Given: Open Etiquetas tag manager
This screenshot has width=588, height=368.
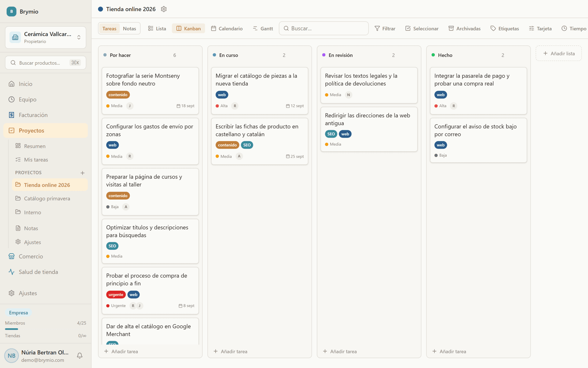Looking at the screenshot, I should [505, 28].
